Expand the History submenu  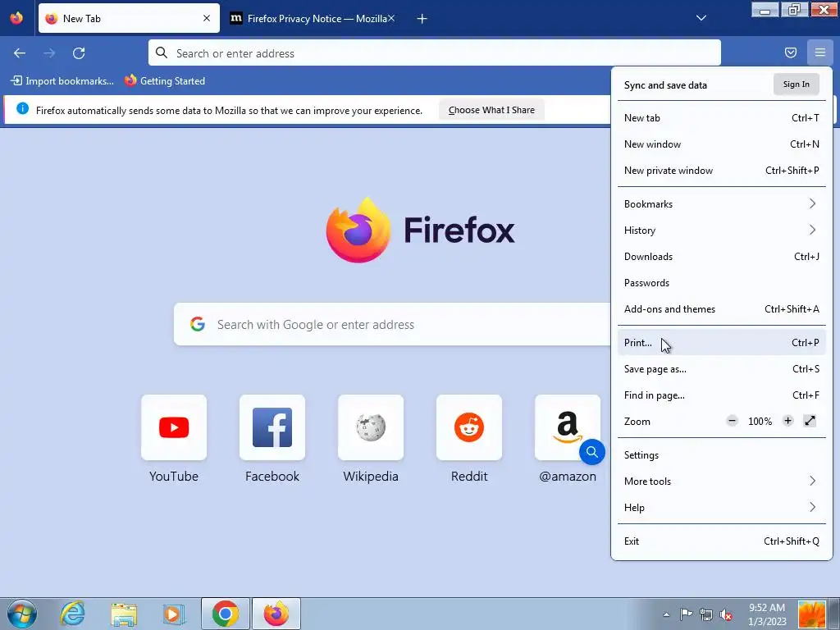tap(721, 231)
